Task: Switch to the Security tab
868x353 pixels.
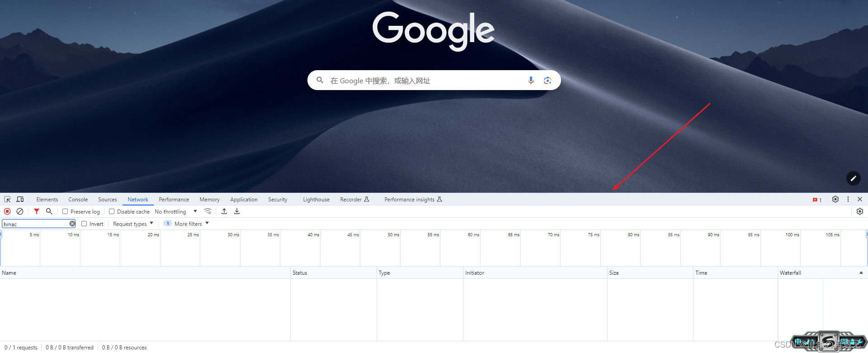Action: point(278,199)
